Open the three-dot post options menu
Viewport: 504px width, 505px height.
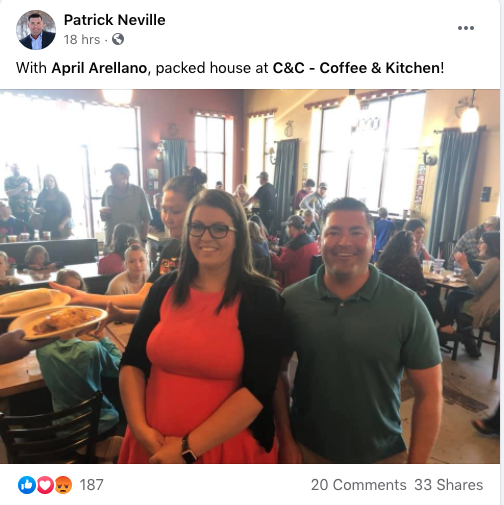click(466, 28)
